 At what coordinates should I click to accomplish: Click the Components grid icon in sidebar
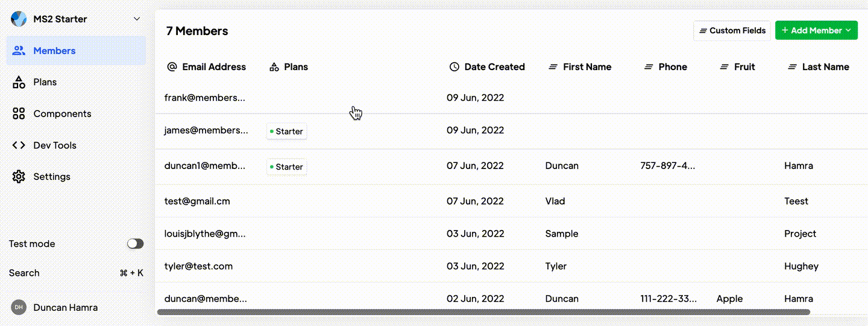tap(19, 113)
